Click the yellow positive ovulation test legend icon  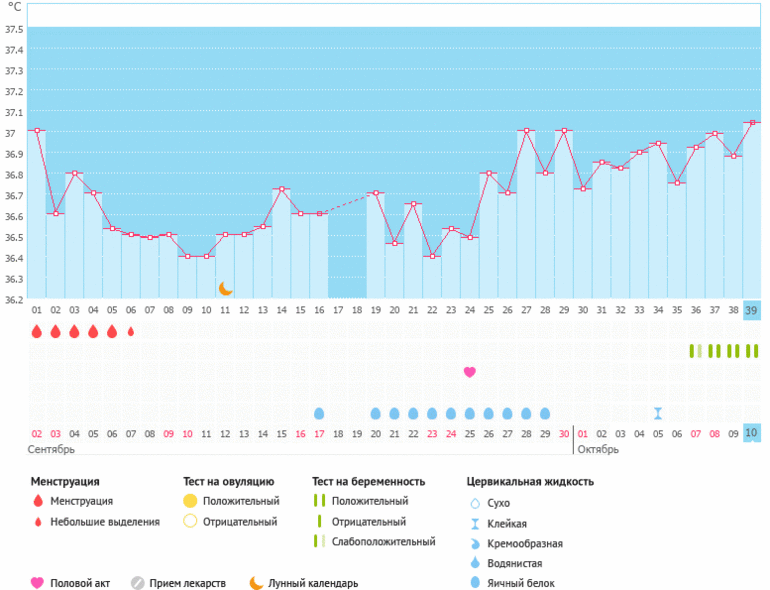(x=190, y=501)
